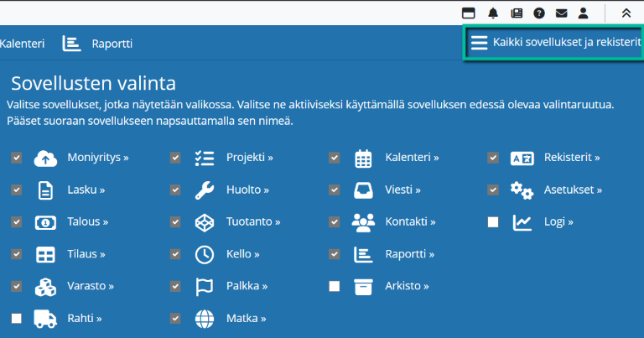Check the Arkisto checkbox
The height and width of the screenshot is (338, 644).
pyautogui.click(x=335, y=287)
